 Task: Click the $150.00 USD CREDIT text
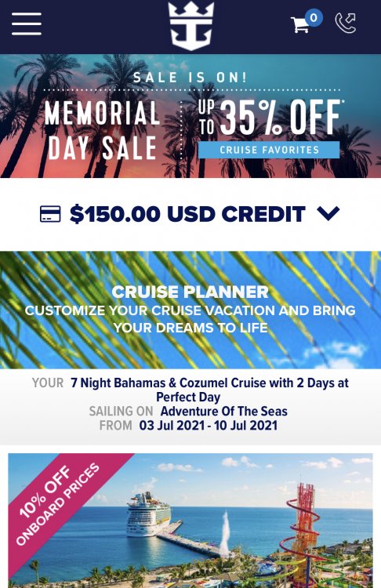point(187,214)
